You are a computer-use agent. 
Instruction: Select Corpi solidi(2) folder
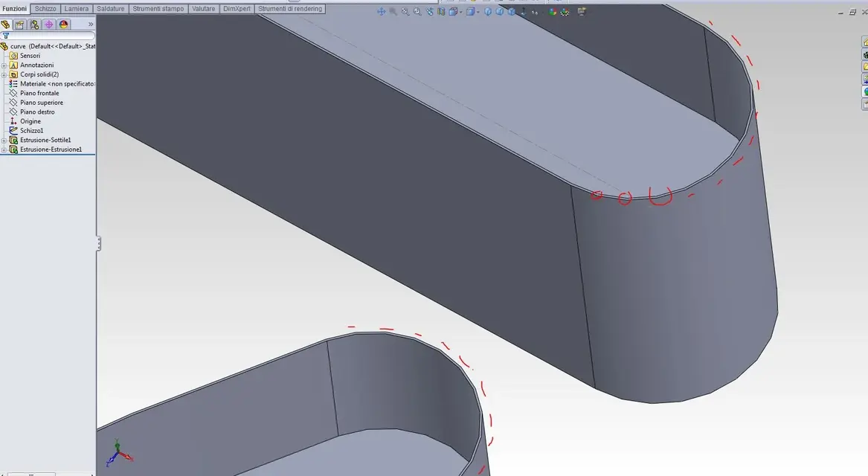click(39, 74)
